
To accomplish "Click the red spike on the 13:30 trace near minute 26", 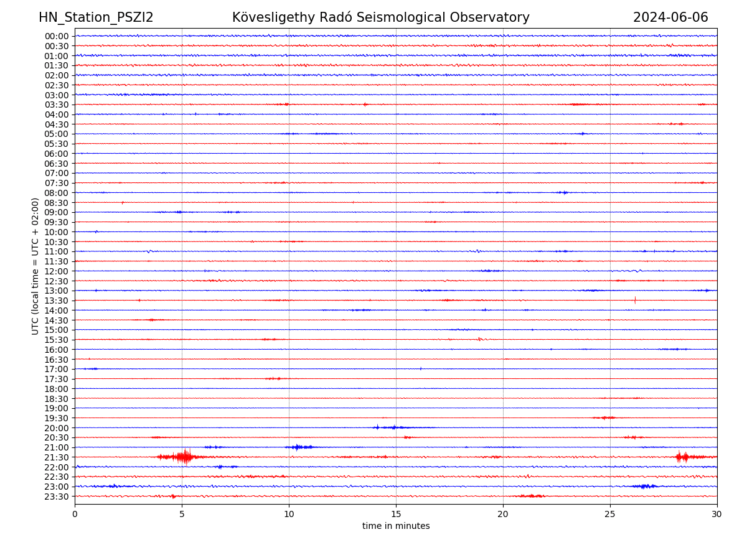I will [635, 300].
